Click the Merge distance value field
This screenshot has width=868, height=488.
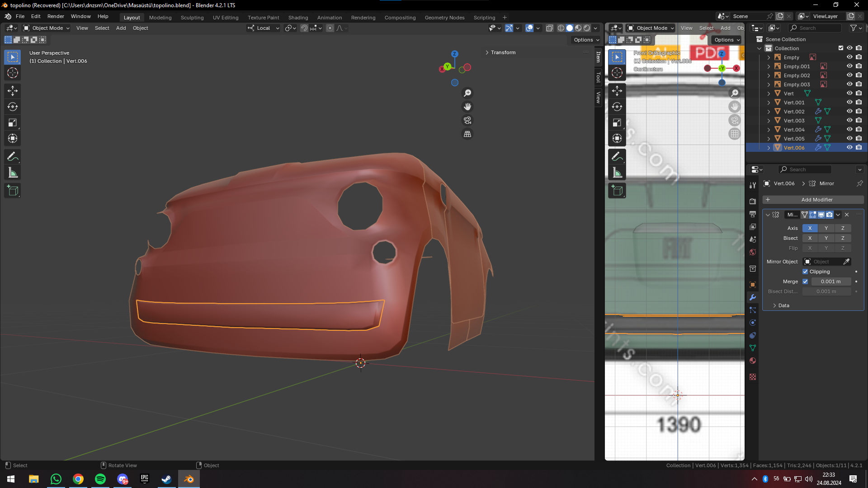(x=830, y=282)
